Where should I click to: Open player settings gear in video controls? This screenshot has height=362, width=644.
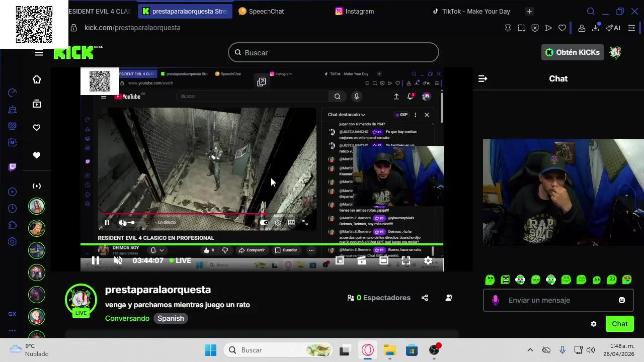(428, 260)
